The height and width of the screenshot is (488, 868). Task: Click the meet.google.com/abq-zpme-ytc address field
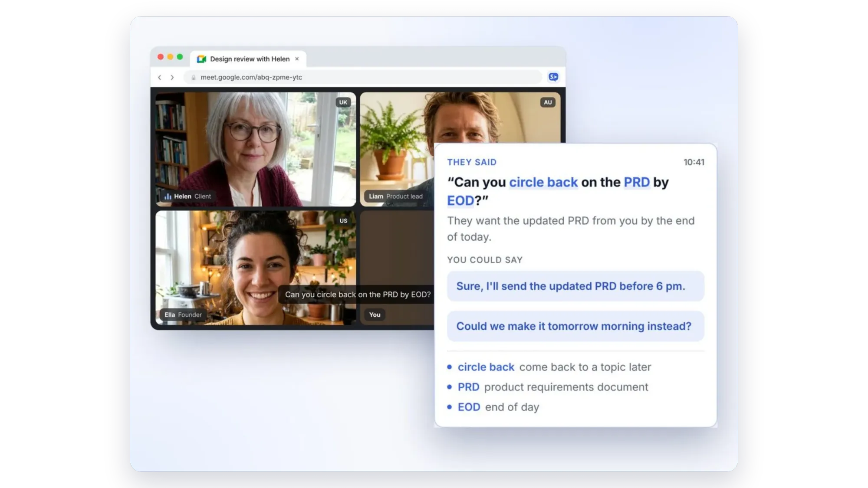click(364, 77)
